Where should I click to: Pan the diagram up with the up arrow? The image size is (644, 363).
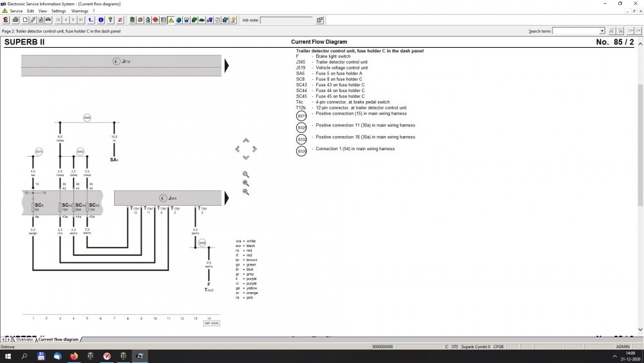[x=245, y=141]
